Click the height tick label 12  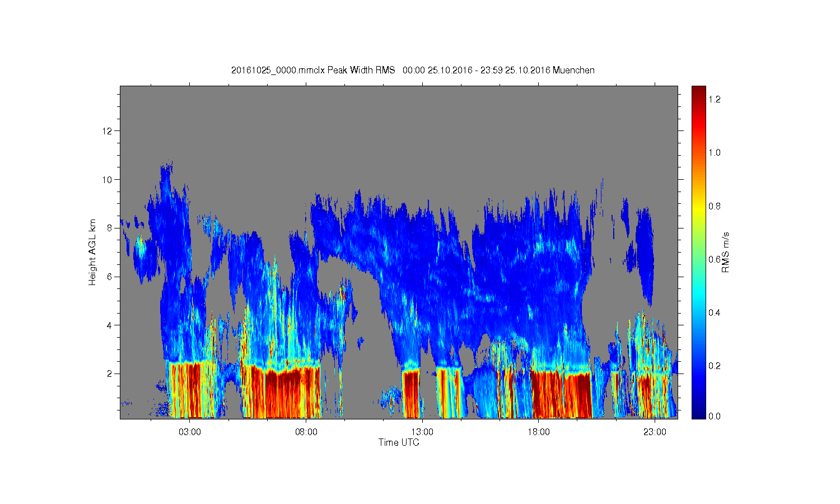(x=108, y=131)
